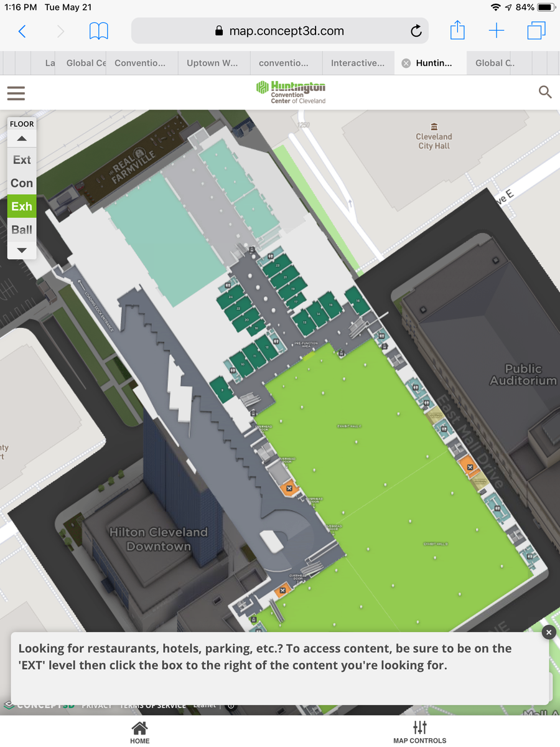Go back using Safari back arrow
The width and height of the screenshot is (560, 747).
coord(22,31)
